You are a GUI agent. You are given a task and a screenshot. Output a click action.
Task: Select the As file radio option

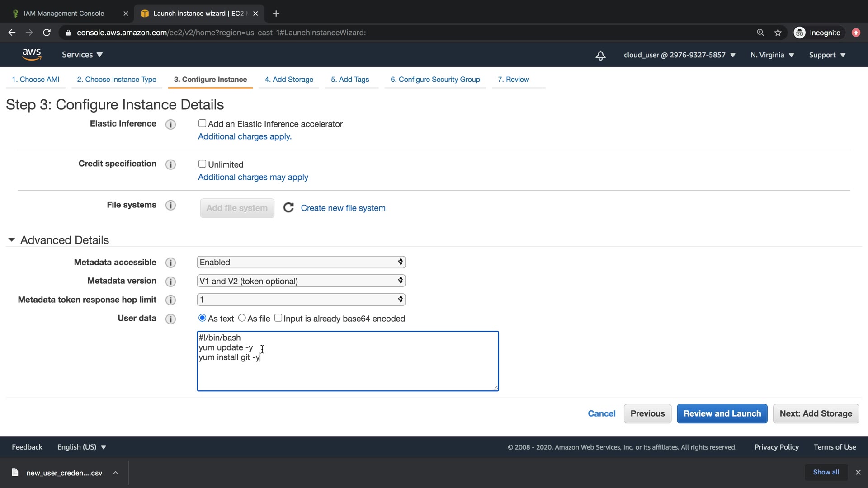[x=242, y=318]
